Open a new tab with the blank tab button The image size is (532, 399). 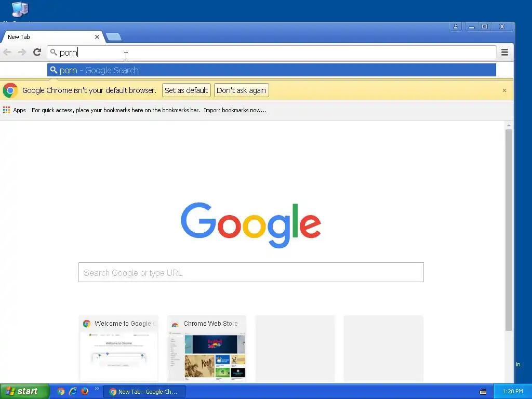point(114,37)
